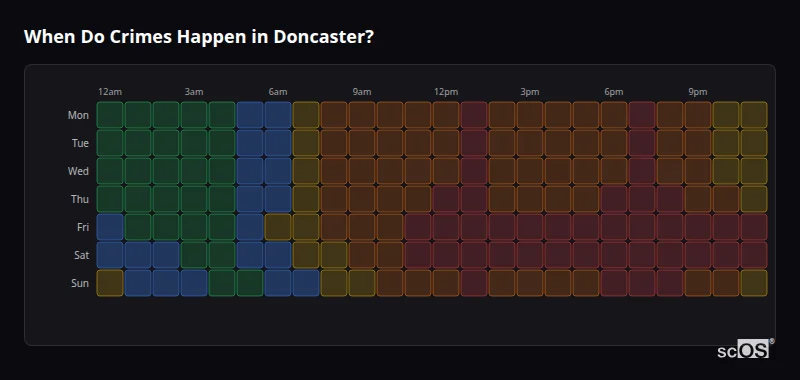Click the "When Do Crimes Happen in Doncaster?" heading
The image size is (800, 380).
coord(199,37)
